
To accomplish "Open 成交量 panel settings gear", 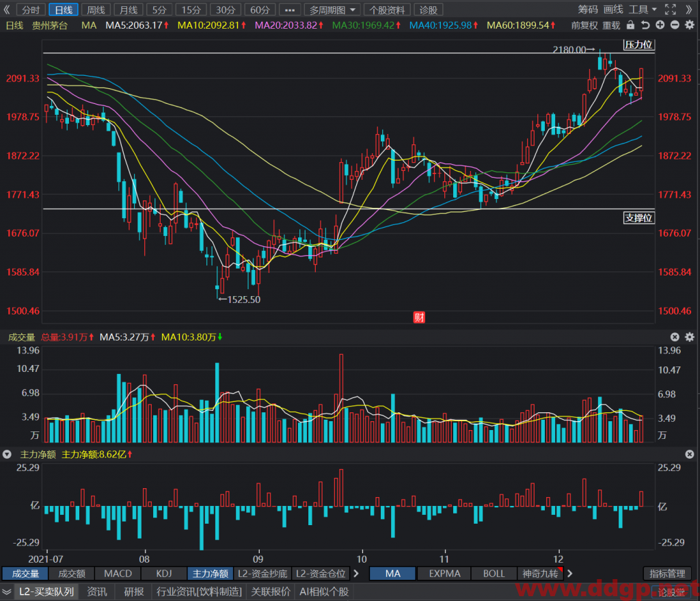I will [x=690, y=337].
